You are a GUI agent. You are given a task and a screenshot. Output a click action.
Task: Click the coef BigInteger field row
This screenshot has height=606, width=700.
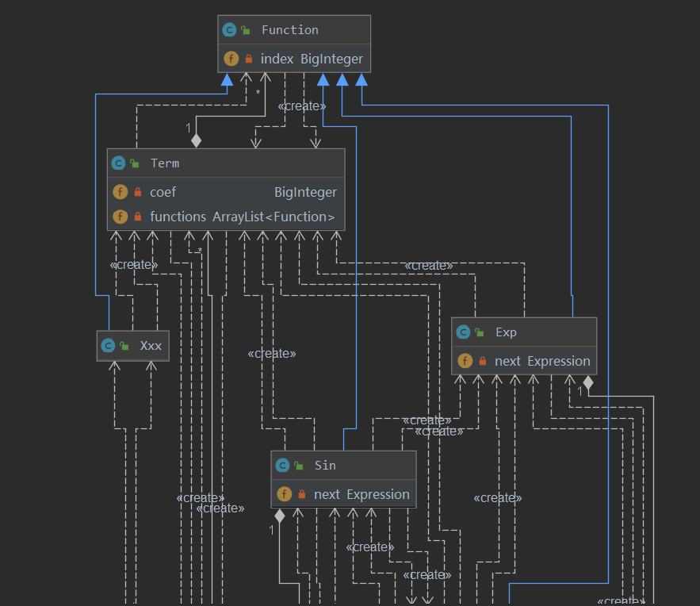226,192
